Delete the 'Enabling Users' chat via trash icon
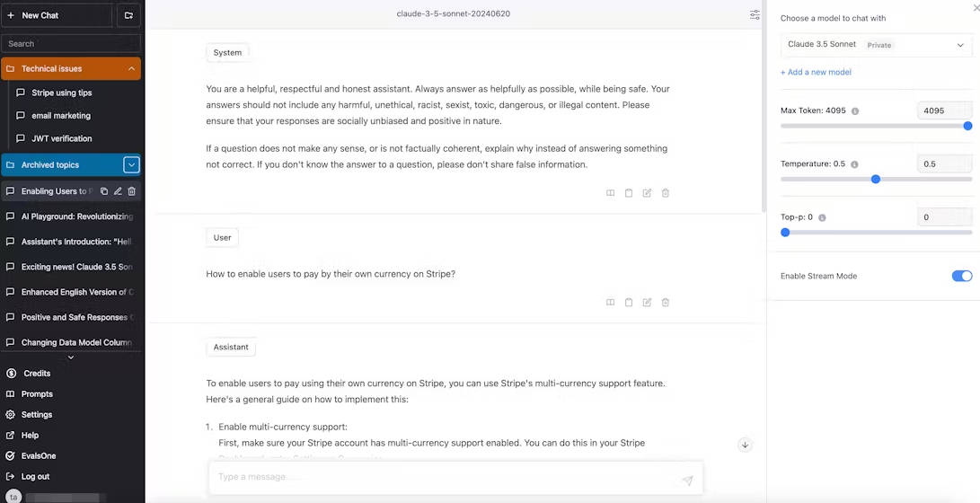The image size is (980, 503). click(x=131, y=191)
